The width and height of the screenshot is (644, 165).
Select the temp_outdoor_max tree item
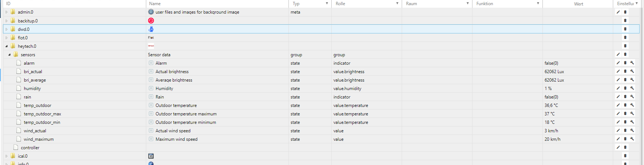point(42,114)
